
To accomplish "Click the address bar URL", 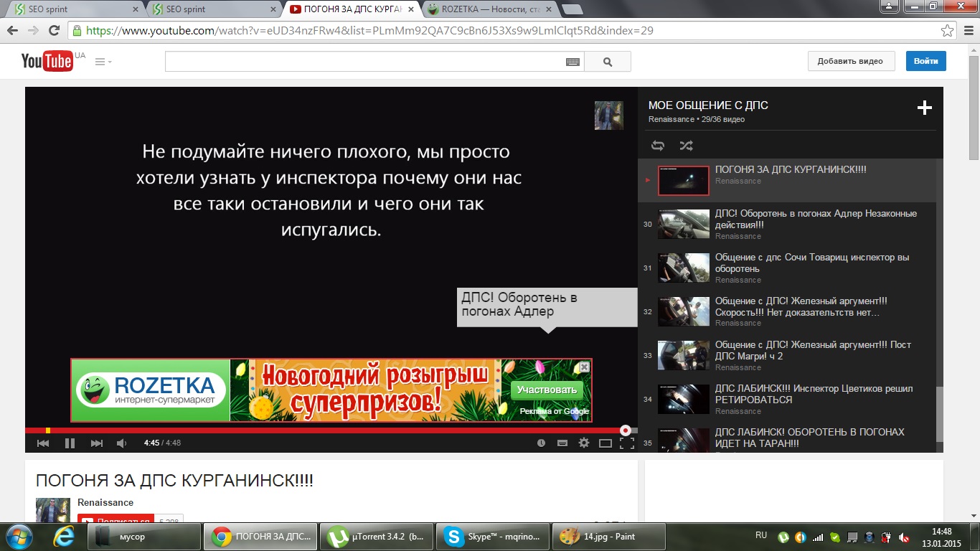I will pos(369,31).
